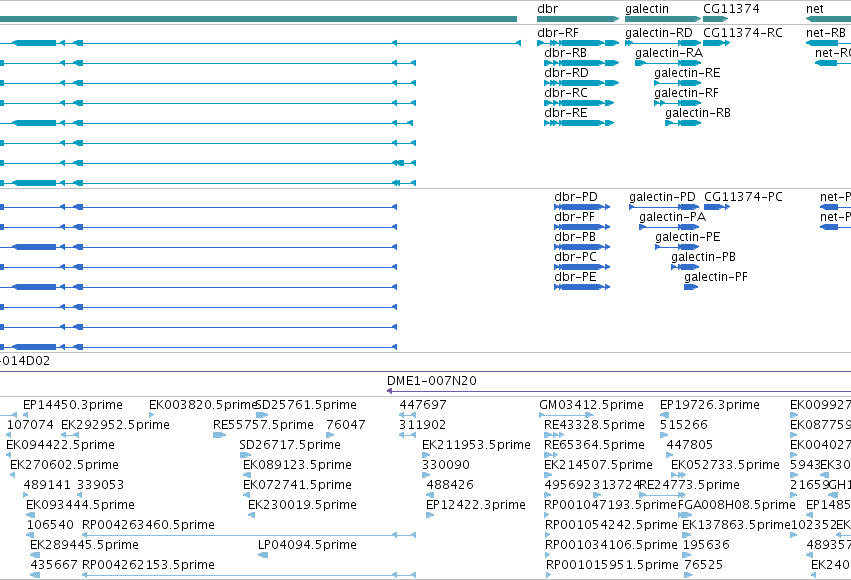Select EST EK094422.5prime
This screenshot has width=851, height=580.
[60, 444]
